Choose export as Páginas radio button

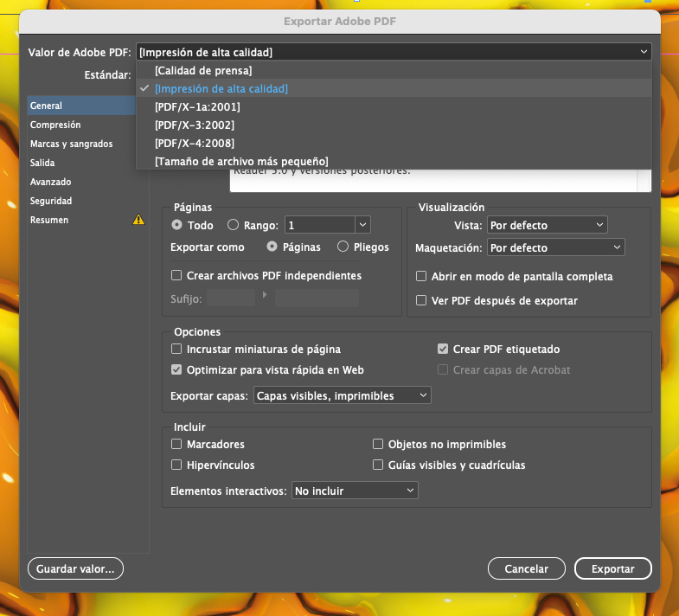coord(272,247)
